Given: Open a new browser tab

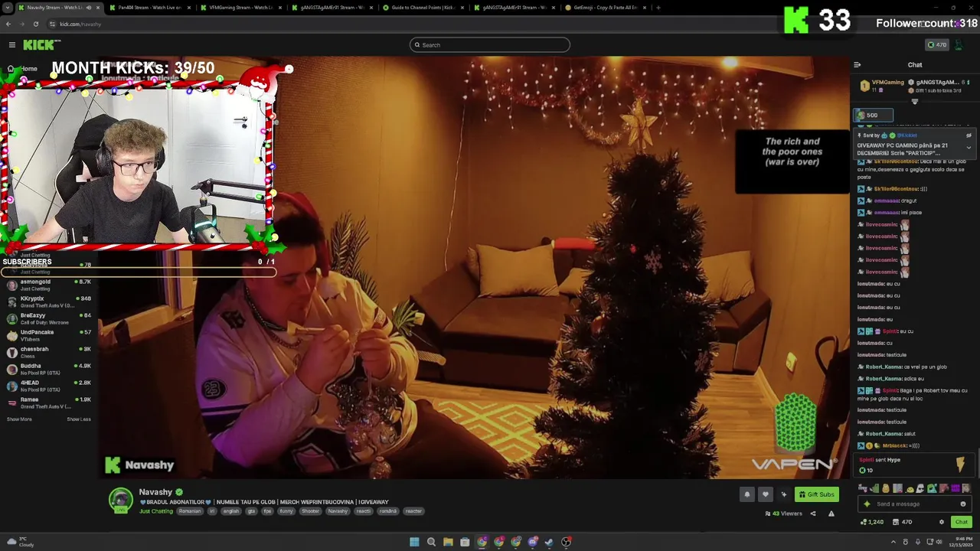Looking at the screenshot, I should point(658,8).
